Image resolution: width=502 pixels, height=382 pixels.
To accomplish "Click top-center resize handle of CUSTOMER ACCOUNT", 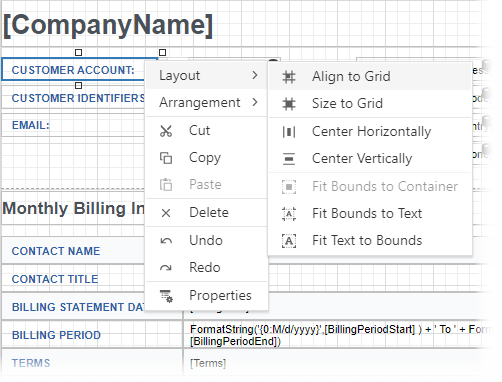I will tap(78, 52).
